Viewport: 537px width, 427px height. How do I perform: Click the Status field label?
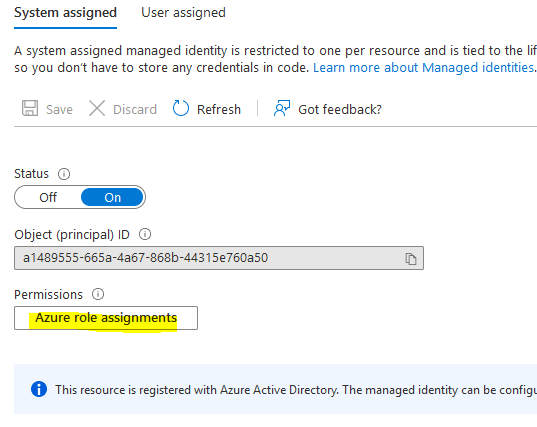click(x=32, y=174)
